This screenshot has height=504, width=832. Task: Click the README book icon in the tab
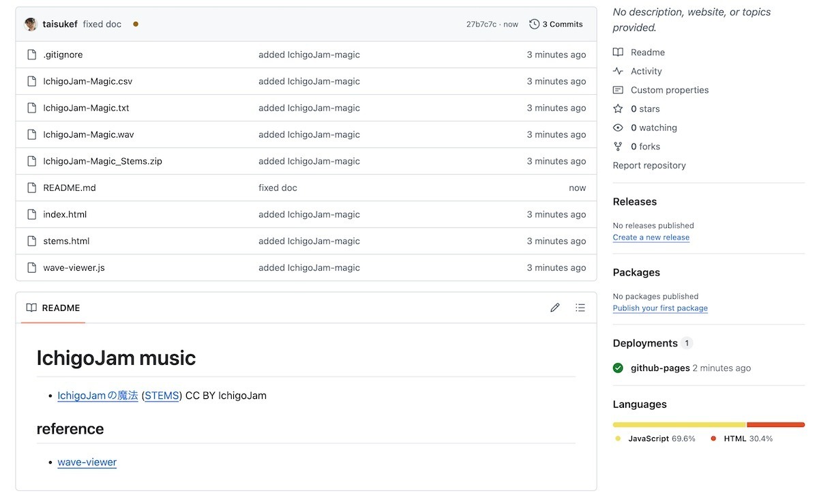click(31, 308)
